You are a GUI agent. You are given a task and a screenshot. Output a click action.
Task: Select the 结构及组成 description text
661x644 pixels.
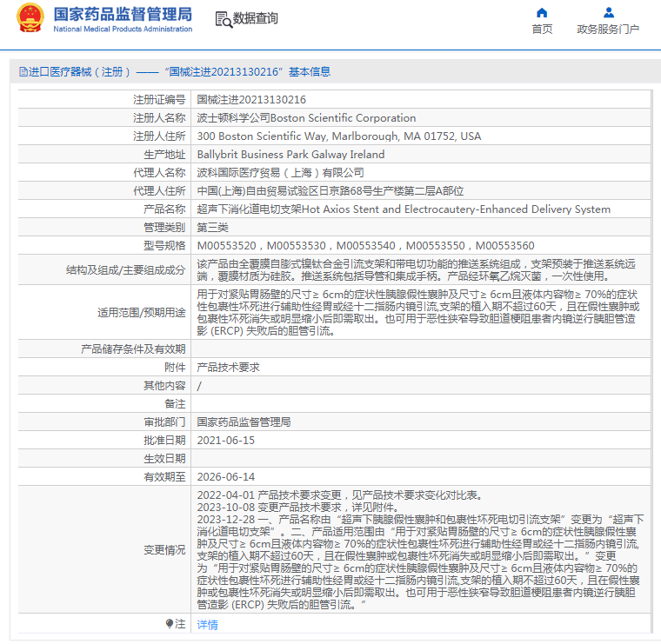click(416, 270)
